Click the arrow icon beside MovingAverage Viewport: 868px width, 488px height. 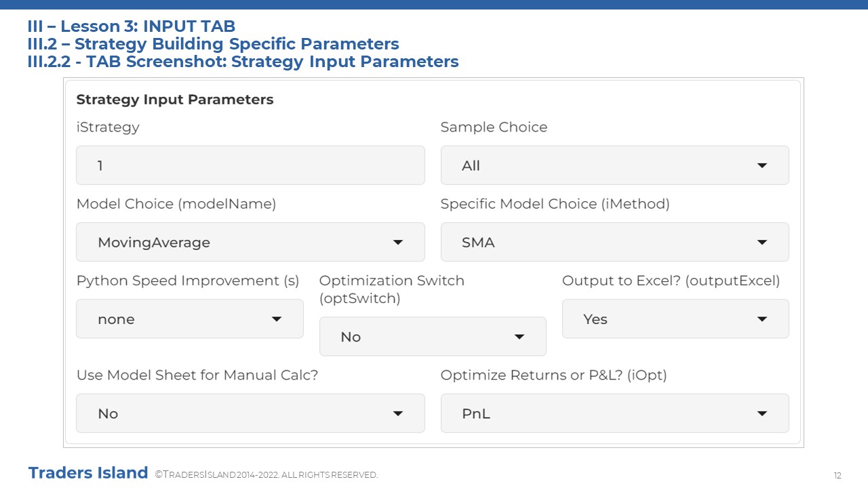[398, 242]
